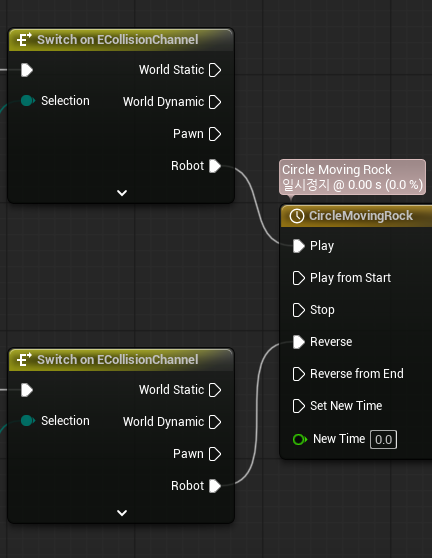
Task: Expand the upper Switch node's advanced pins chevron
Action: pyautogui.click(x=122, y=193)
